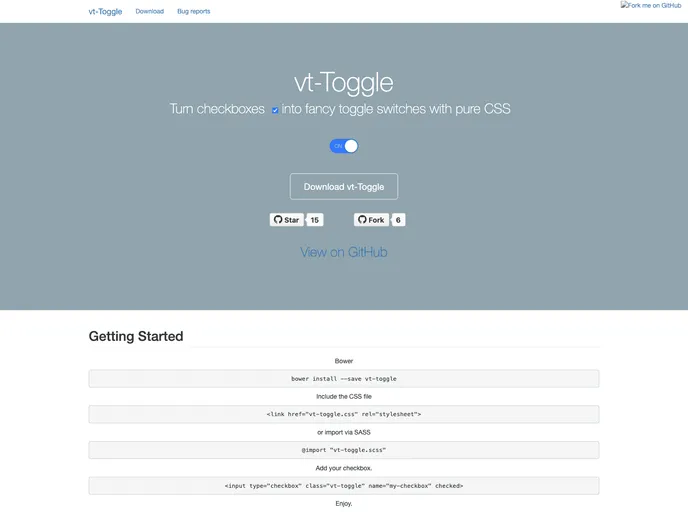The width and height of the screenshot is (688, 512).
Task: Open the Bug reports nav item
Action: pyautogui.click(x=194, y=11)
